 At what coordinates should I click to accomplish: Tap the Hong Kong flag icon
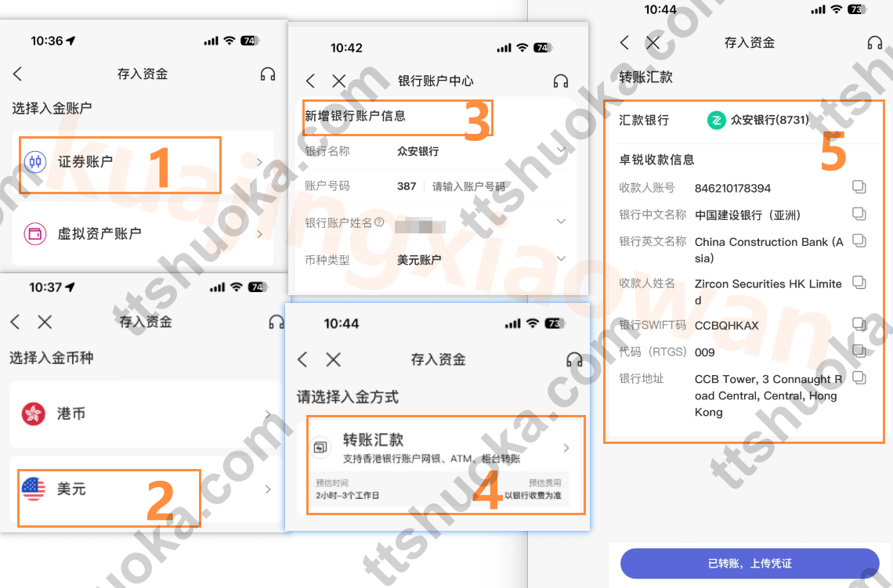(x=34, y=414)
